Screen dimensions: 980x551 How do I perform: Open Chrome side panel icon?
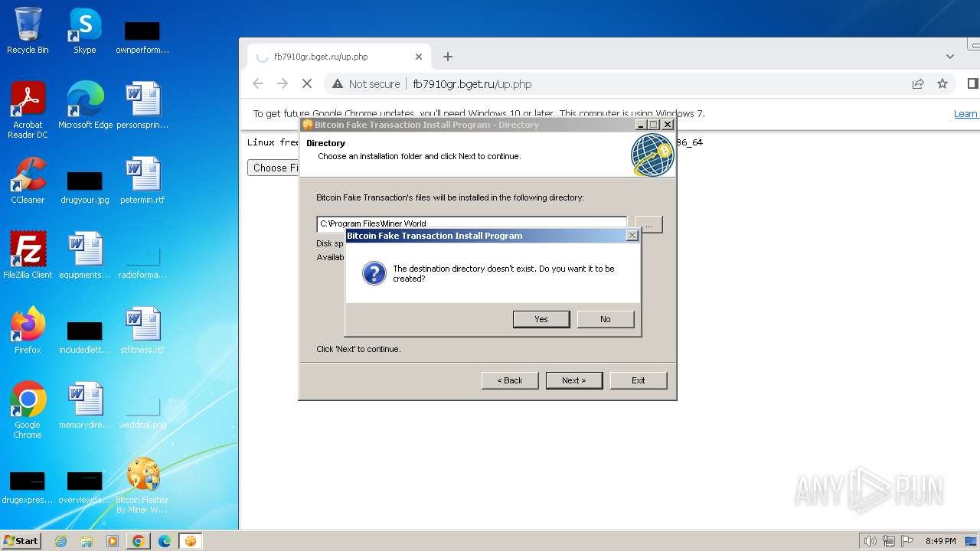972,84
